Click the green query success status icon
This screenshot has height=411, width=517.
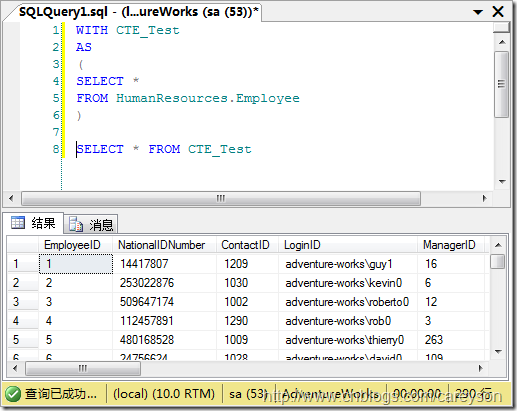(13, 394)
